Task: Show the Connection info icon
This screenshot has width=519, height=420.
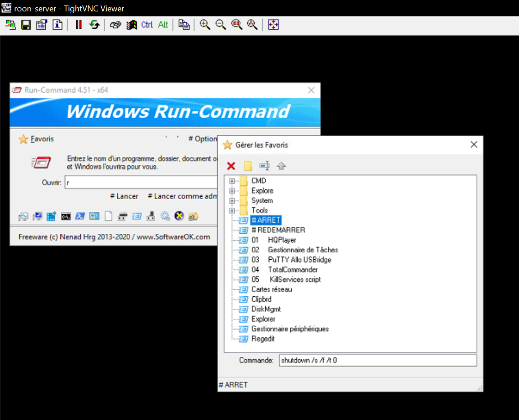Action: (58, 25)
